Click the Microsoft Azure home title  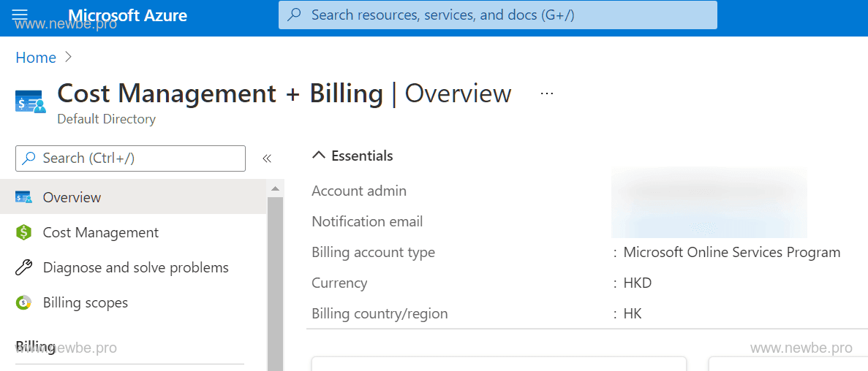(127, 15)
